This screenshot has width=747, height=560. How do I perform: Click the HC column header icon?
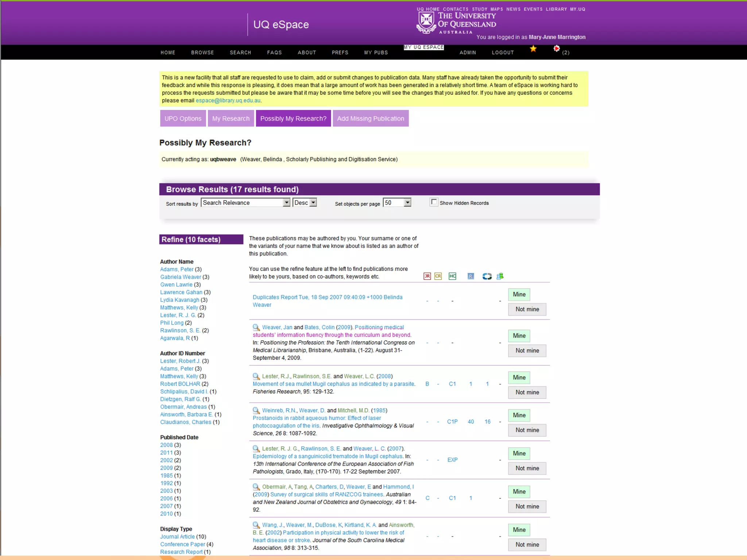(452, 276)
